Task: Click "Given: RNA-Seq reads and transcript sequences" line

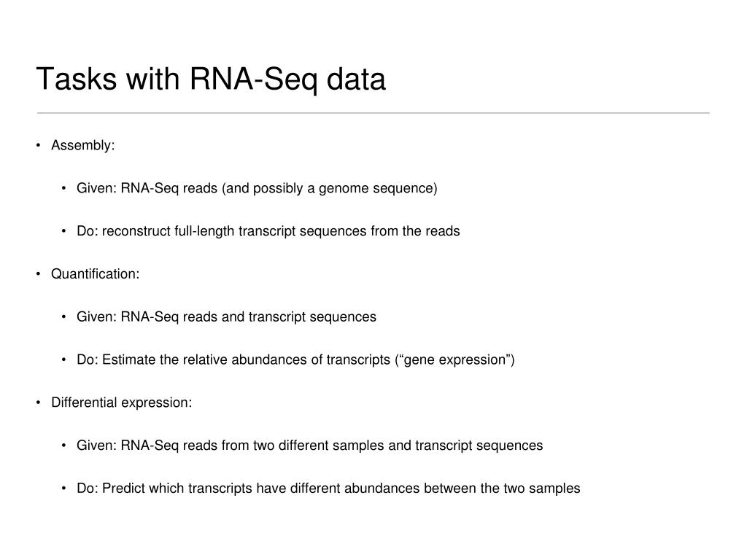Action: [x=226, y=317]
